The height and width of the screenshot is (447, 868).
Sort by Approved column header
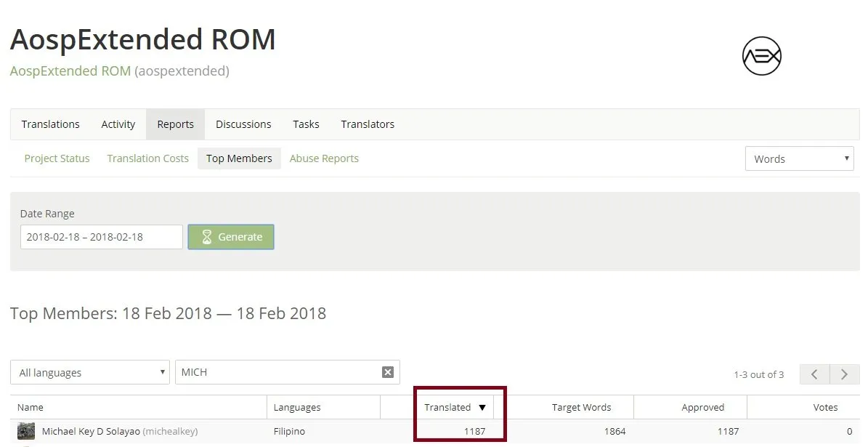(x=702, y=407)
